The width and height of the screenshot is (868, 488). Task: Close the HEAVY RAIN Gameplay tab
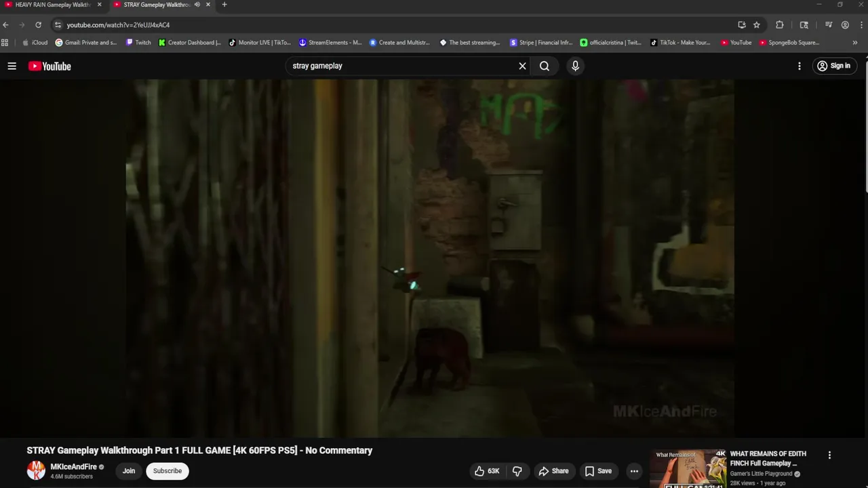point(99,5)
